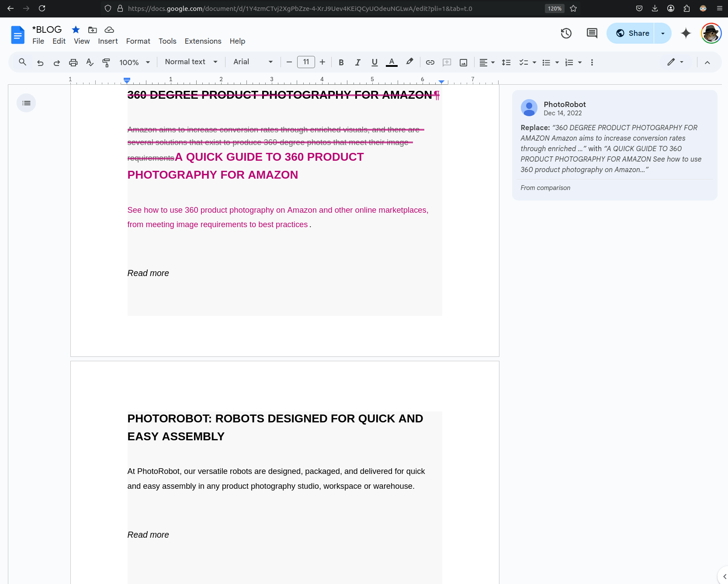Toggle numbered list
The width and height of the screenshot is (728, 584).
coord(569,62)
